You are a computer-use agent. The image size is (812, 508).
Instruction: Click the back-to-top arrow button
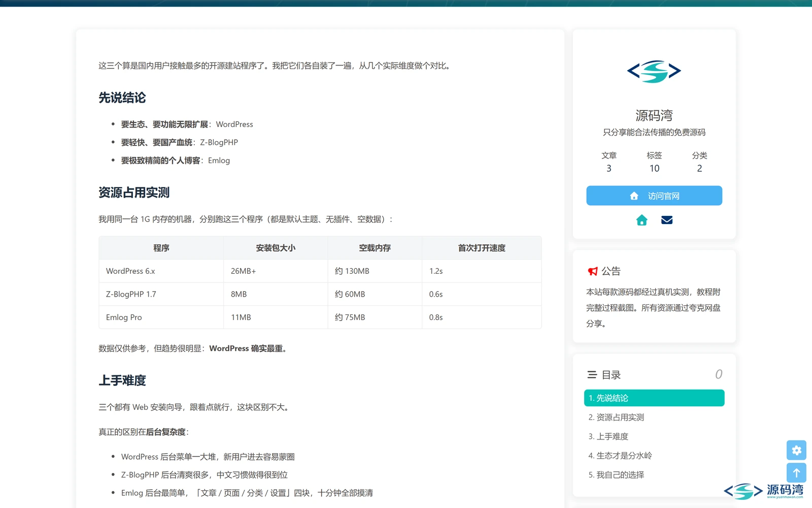796,473
